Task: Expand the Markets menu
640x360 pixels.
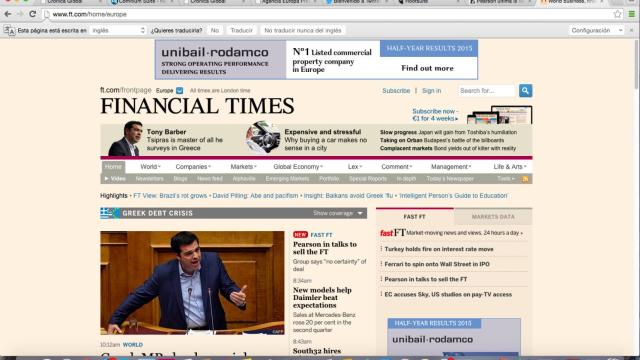Action: point(243,167)
